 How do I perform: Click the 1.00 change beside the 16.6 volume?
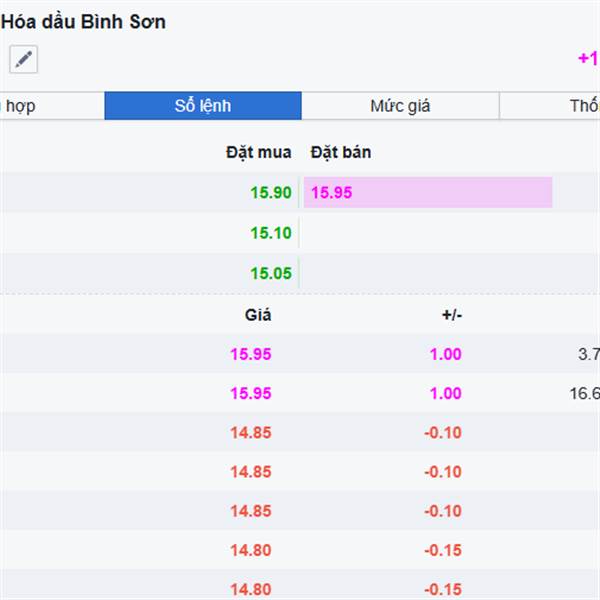(x=446, y=394)
